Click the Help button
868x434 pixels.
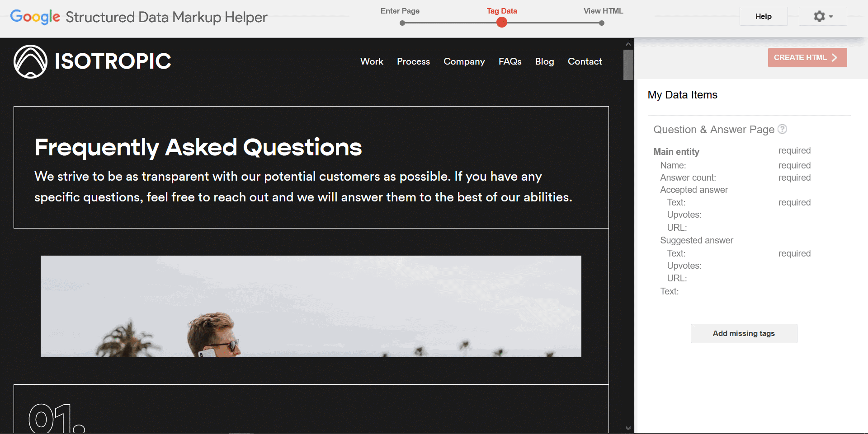point(764,16)
